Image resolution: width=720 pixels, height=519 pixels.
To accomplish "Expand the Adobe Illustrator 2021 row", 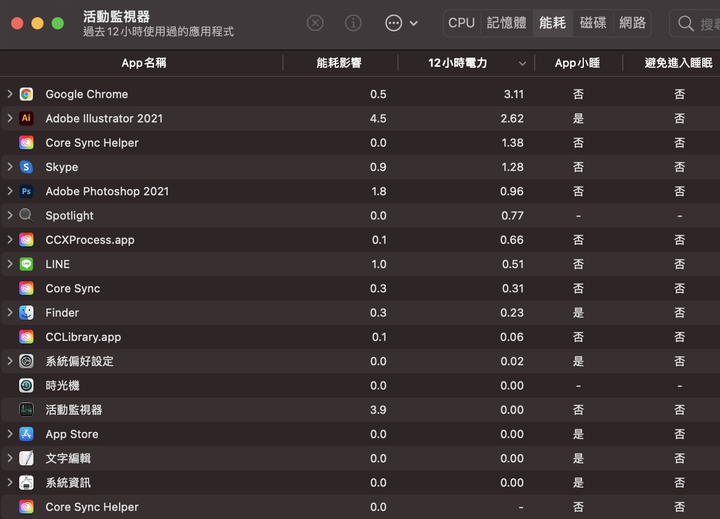I will pos(10,118).
